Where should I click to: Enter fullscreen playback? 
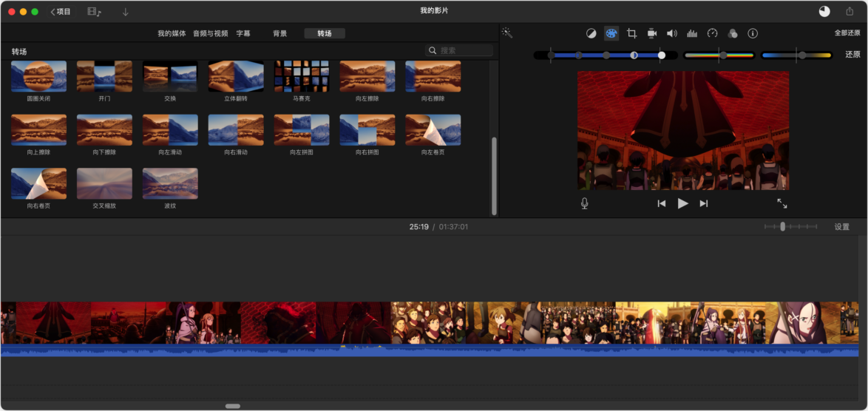pos(782,203)
